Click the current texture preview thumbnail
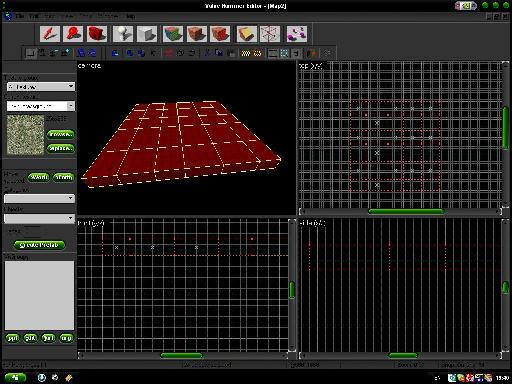 25,135
